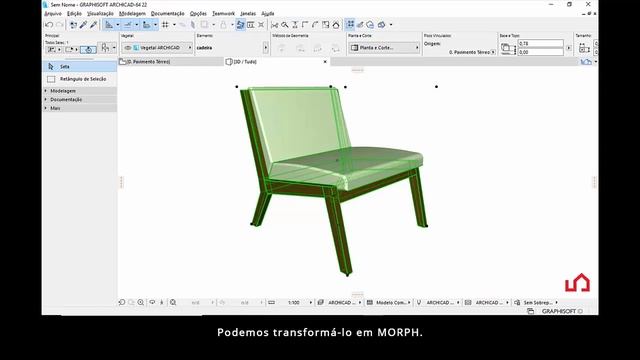Expand the Modelagem toolbox group

pyautogui.click(x=80, y=91)
